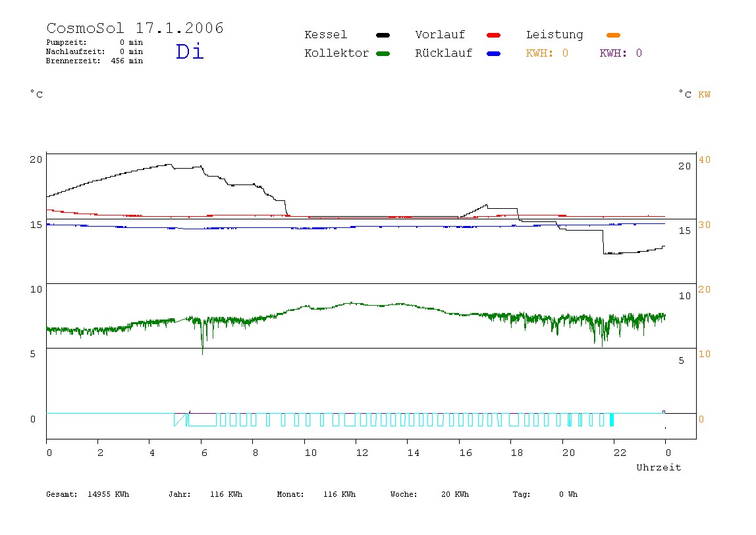This screenshot has width=756, height=535.
Task: Click the 'Jahr:' label
Action: click(x=180, y=494)
